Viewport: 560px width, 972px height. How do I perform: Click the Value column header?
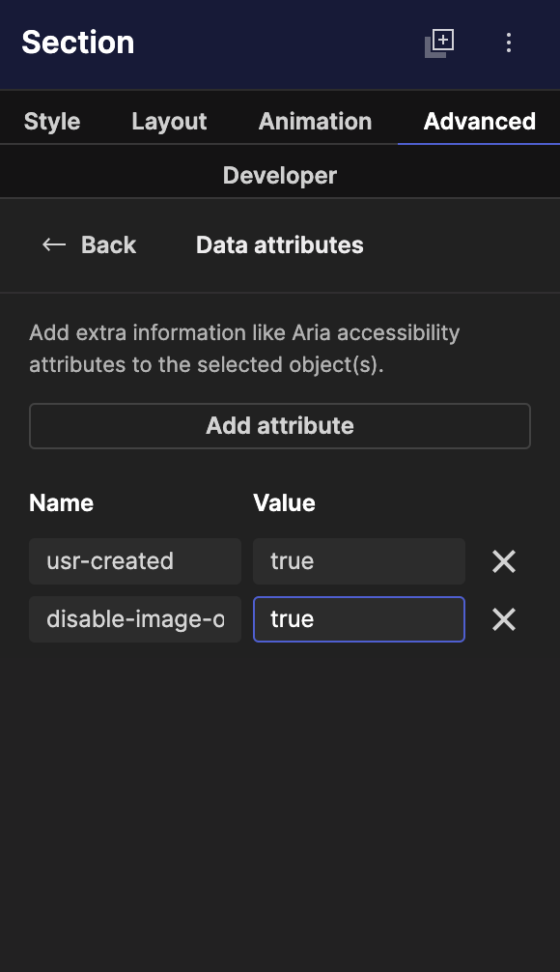[x=283, y=502]
